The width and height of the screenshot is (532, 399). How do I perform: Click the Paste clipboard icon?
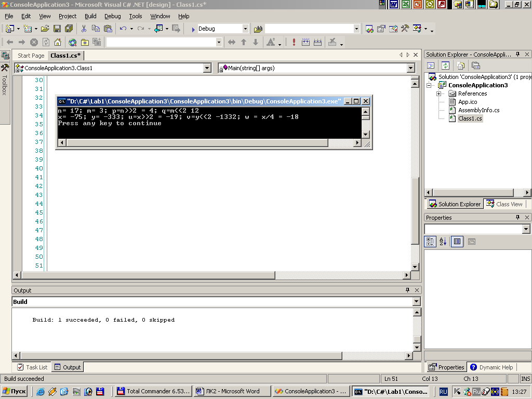tap(108, 29)
